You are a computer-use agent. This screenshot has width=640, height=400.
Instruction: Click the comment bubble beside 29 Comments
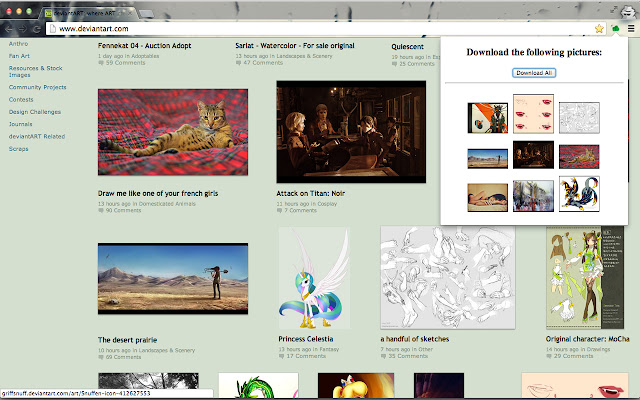(549, 356)
